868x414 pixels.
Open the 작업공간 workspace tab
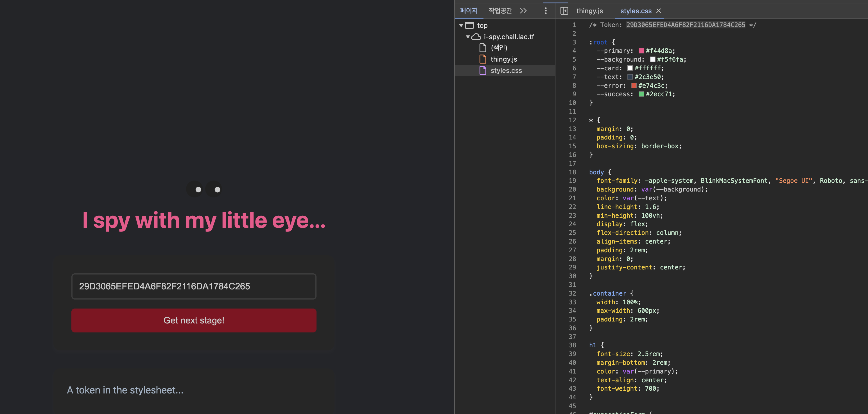point(500,11)
